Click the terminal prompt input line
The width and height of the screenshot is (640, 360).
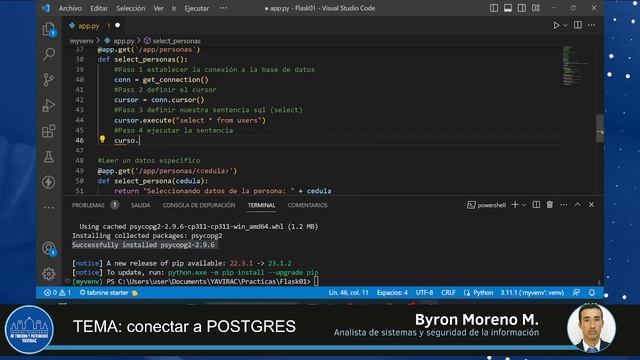[x=195, y=282]
